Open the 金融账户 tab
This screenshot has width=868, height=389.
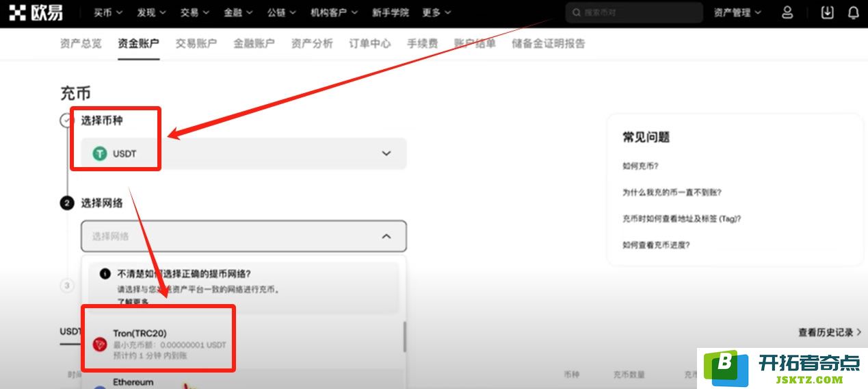[254, 43]
